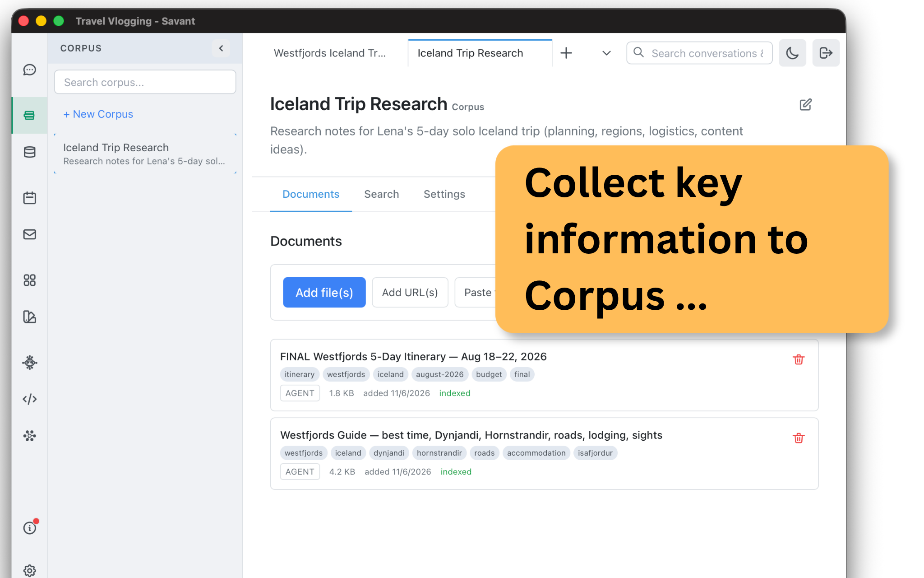The height and width of the screenshot is (578, 924).
Task: Open the Settings sub-tab
Action: click(444, 194)
